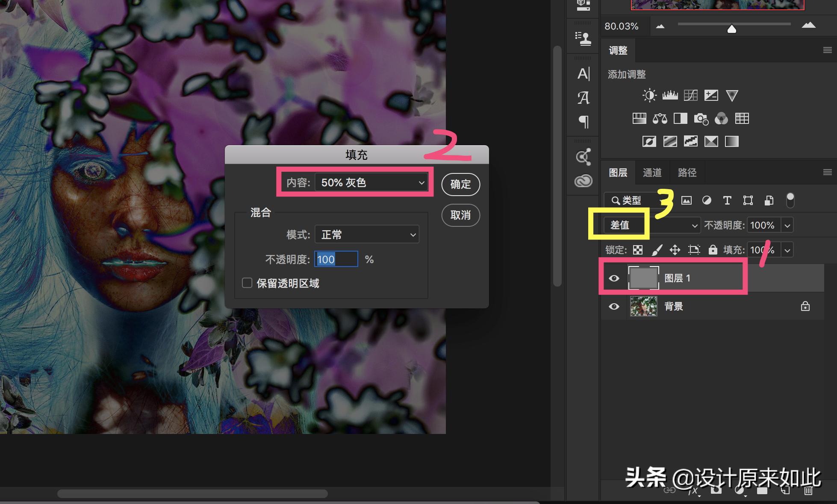Click the 确定 button in the Fill dialog
The width and height of the screenshot is (837, 504).
460,184
